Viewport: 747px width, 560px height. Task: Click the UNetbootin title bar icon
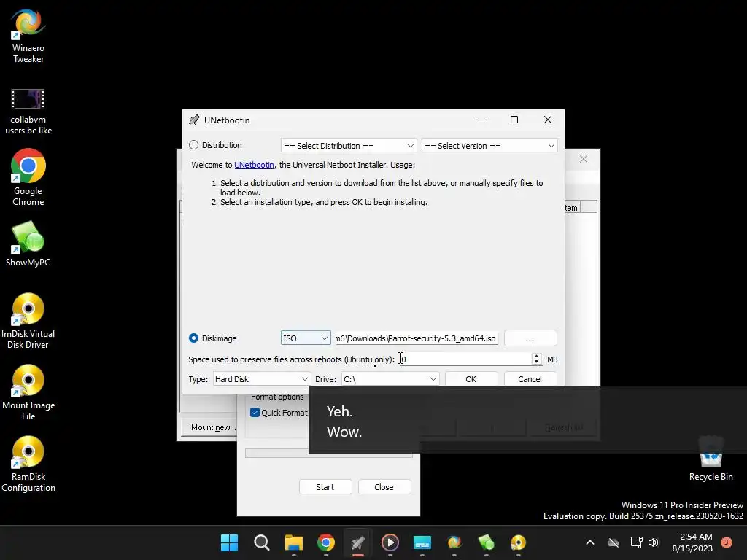point(194,120)
